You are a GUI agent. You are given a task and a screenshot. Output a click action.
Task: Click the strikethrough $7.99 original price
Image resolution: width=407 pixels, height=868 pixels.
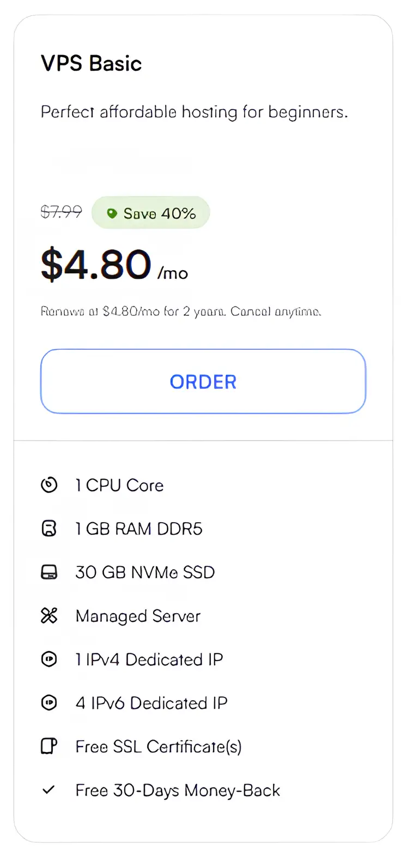coord(61,212)
